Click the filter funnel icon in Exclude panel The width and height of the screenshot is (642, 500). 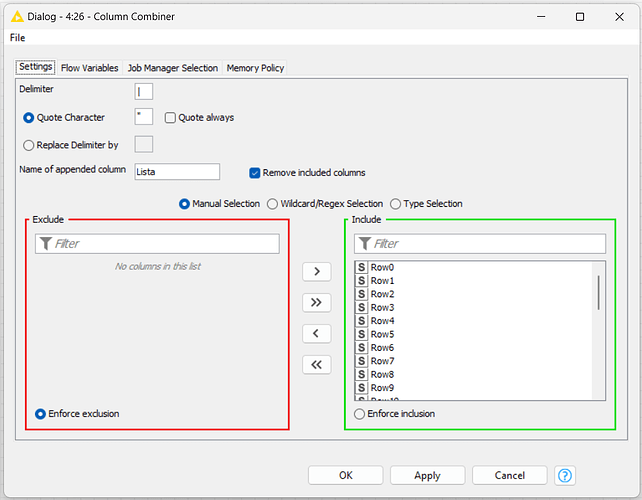pos(46,244)
